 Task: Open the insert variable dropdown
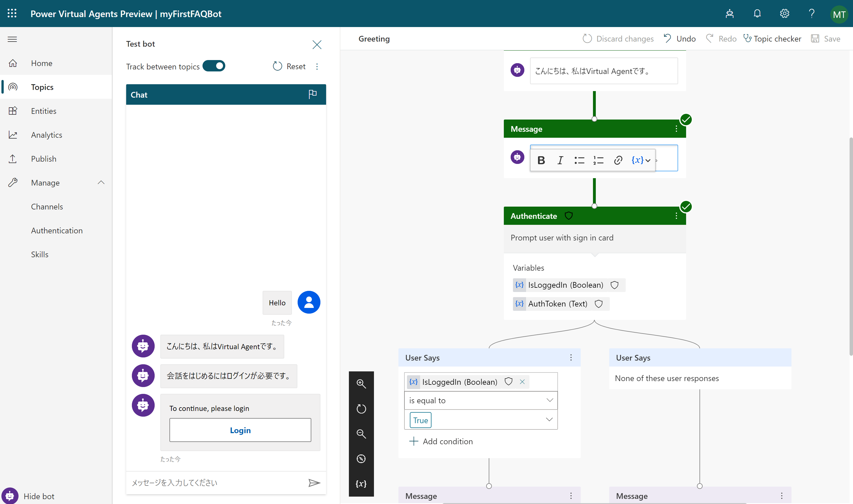coord(641,160)
